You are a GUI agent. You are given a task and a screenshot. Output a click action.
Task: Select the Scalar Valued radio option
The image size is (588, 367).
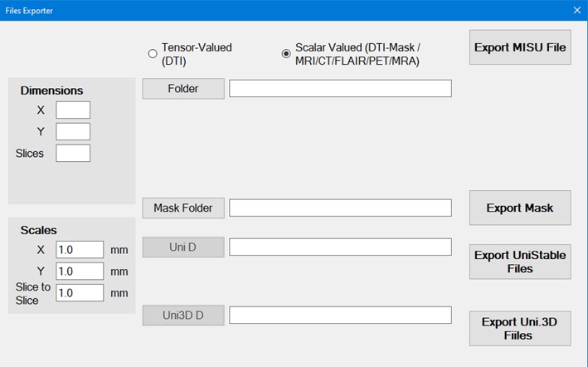[x=286, y=54]
